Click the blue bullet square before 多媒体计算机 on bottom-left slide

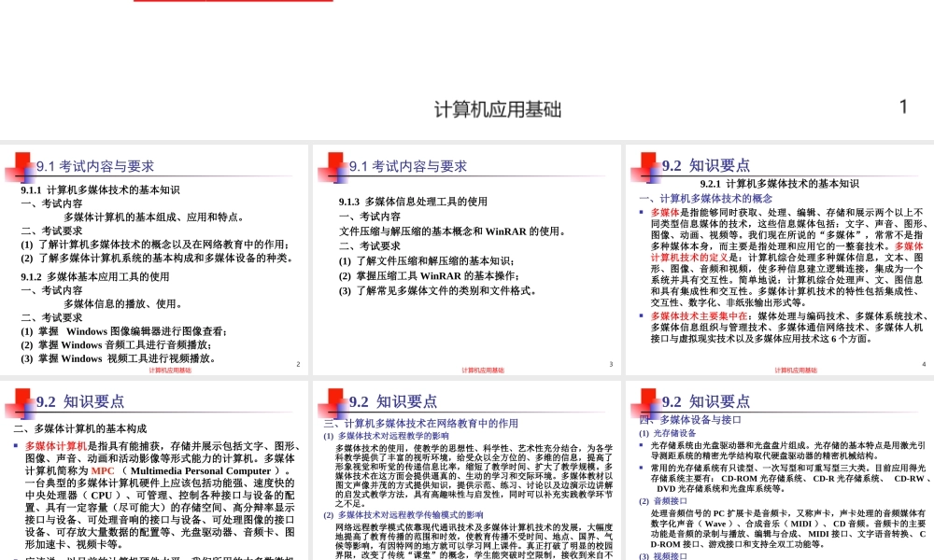tap(14, 444)
